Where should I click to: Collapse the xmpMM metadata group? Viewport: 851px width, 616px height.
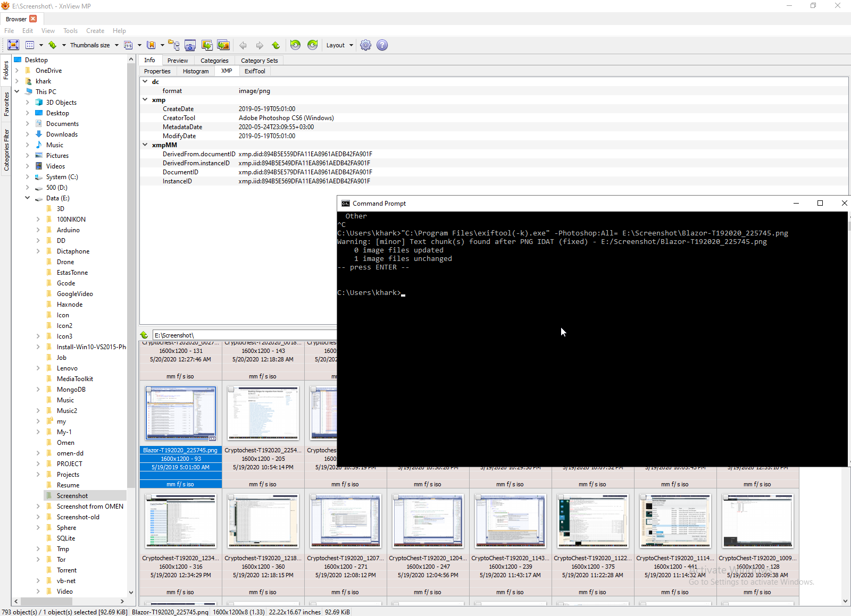pos(145,144)
